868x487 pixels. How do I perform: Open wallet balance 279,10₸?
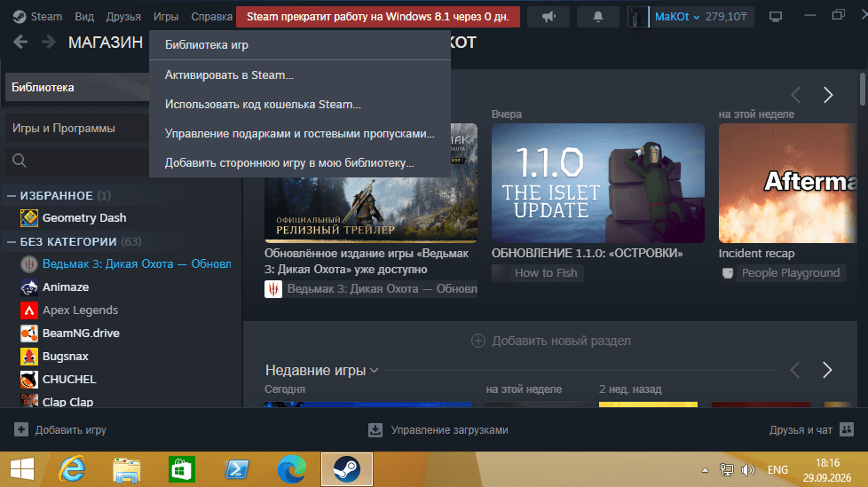point(726,17)
